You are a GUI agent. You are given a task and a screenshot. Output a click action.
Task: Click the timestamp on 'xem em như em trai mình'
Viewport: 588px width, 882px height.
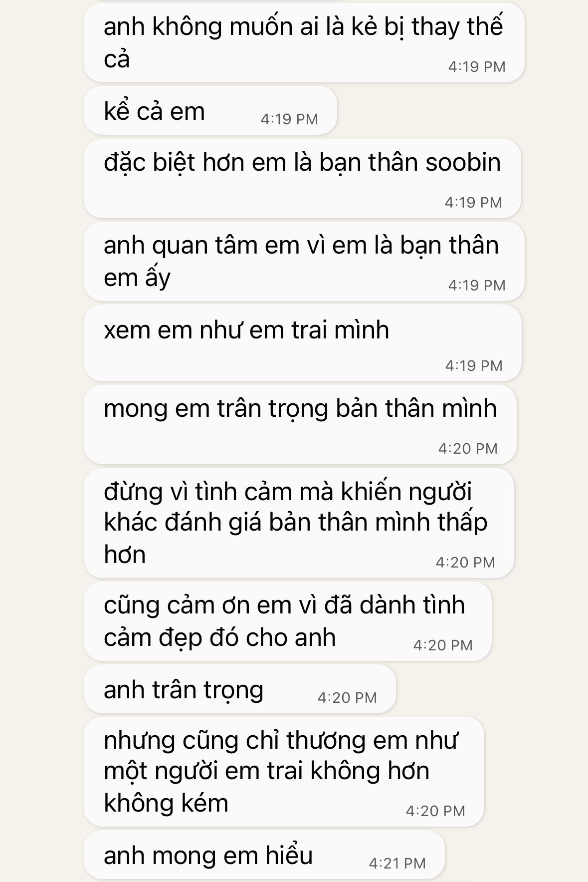474,365
